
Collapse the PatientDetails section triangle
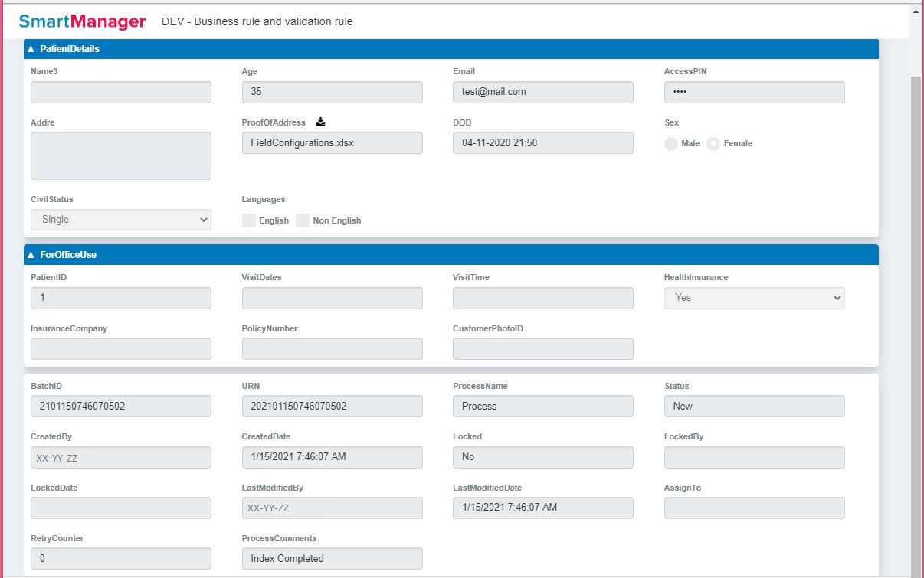pyautogui.click(x=31, y=49)
